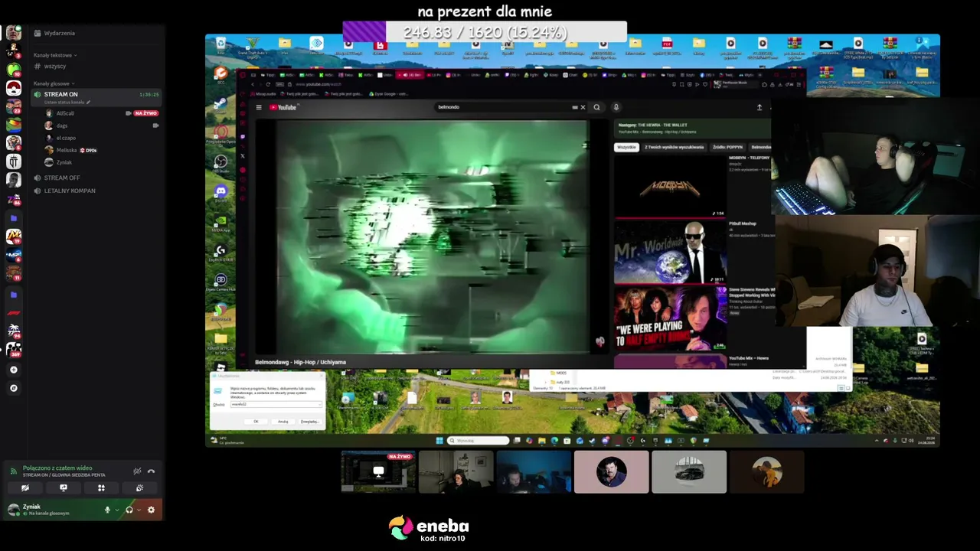The height and width of the screenshot is (551, 980).
Task: Open the Steam icon on shared desktop
Action: (220, 103)
